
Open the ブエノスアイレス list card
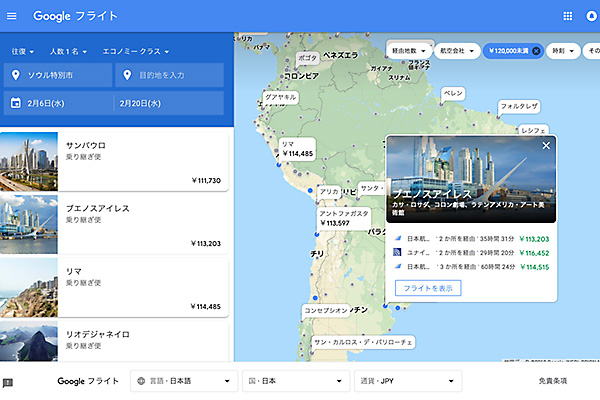click(x=114, y=224)
